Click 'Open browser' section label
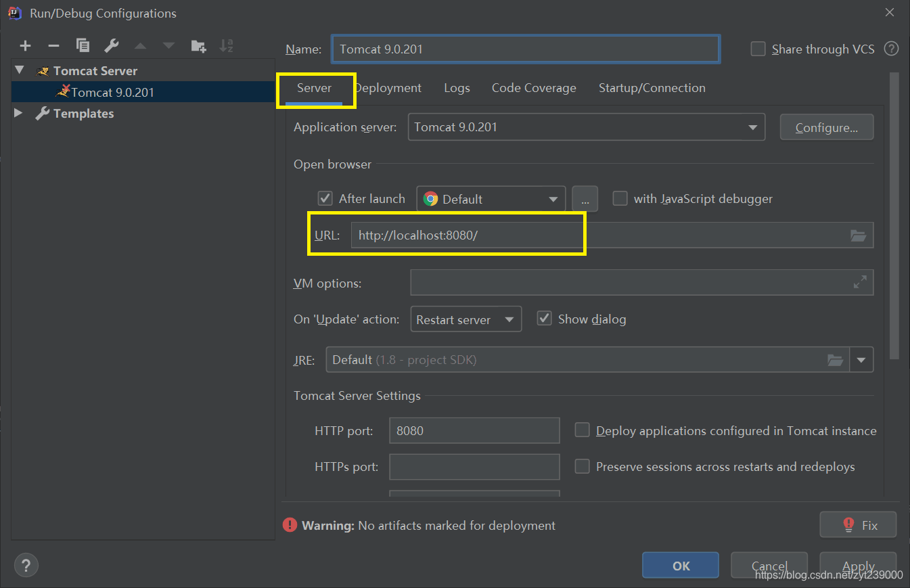The height and width of the screenshot is (588, 910). (x=332, y=164)
